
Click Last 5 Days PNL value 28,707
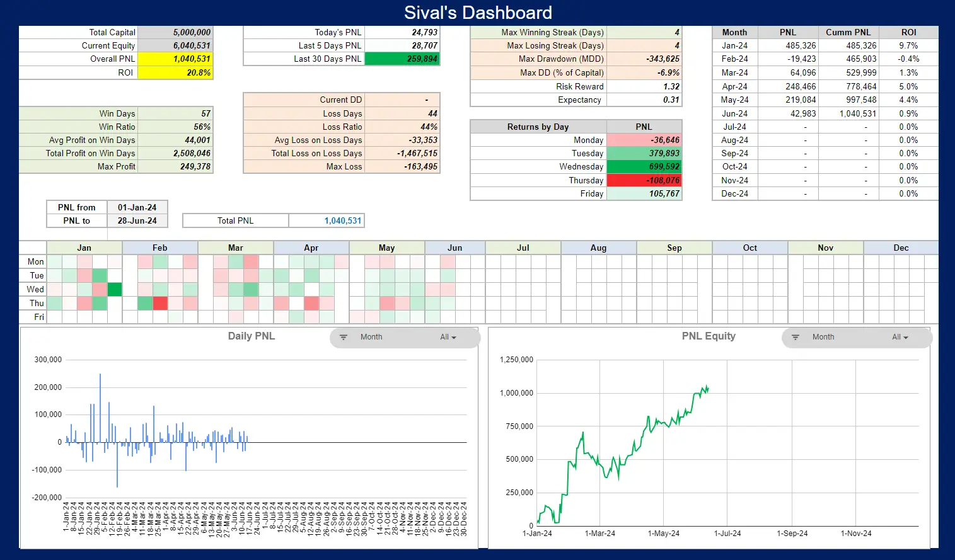click(402, 45)
